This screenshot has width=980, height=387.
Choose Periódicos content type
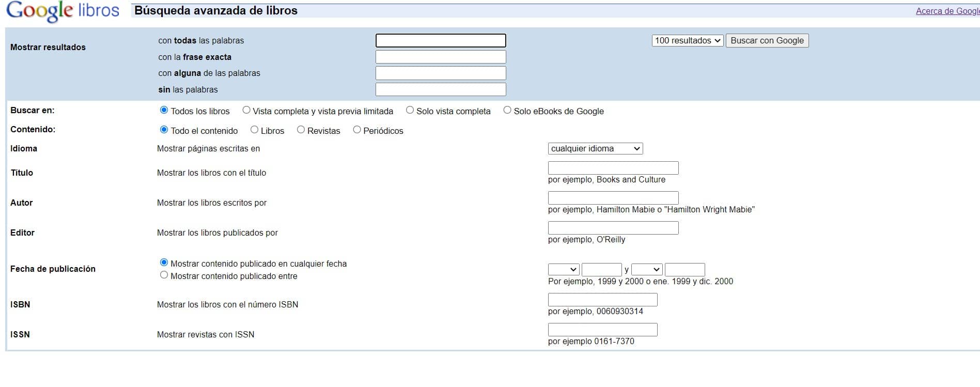tap(357, 130)
